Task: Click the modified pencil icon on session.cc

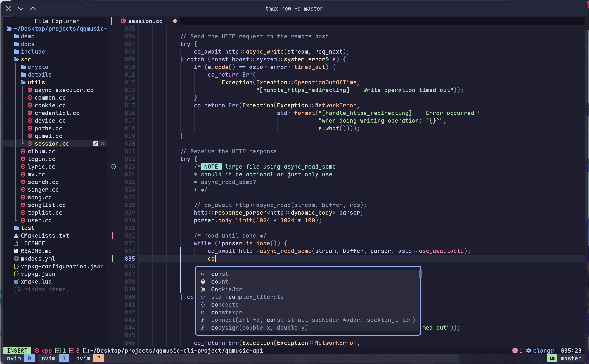Action: click(x=96, y=144)
